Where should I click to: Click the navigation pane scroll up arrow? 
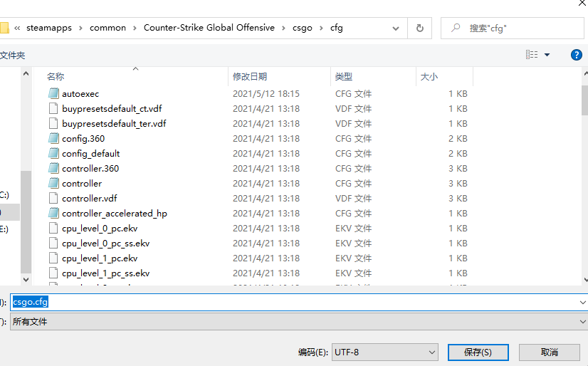click(26, 73)
